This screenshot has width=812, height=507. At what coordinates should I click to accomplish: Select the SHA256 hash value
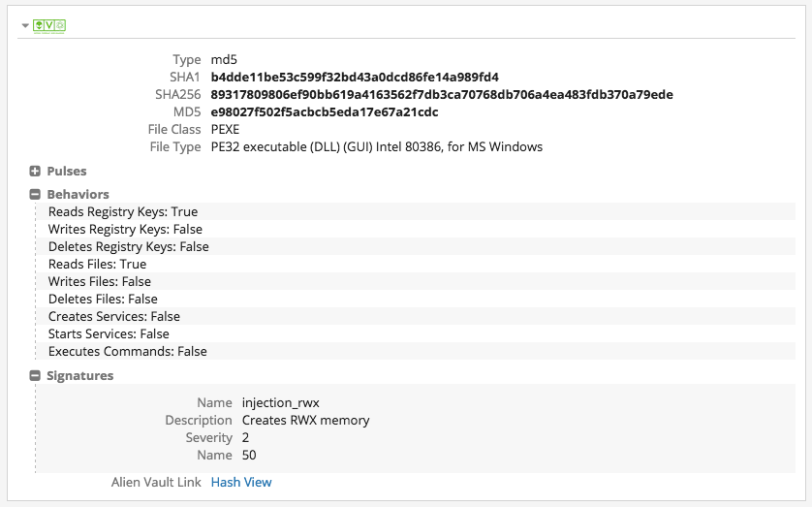click(x=441, y=95)
